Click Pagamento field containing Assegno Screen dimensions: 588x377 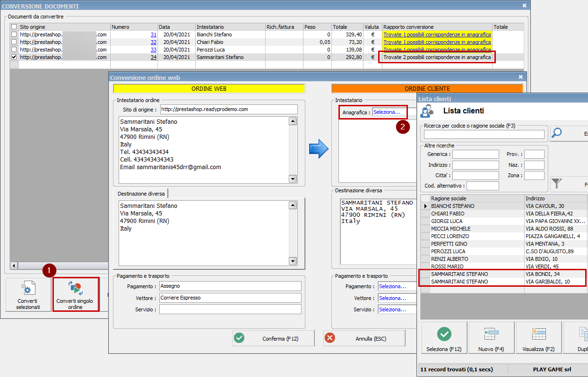tap(230, 286)
